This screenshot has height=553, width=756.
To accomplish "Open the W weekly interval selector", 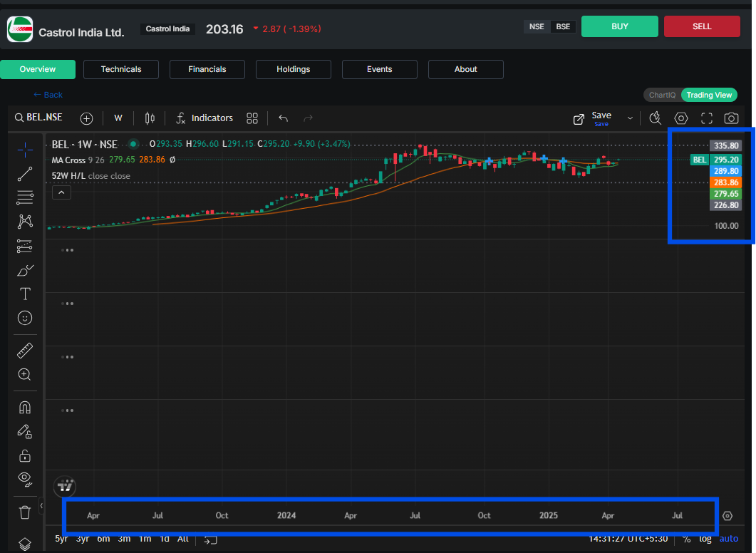I will [x=118, y=118].
